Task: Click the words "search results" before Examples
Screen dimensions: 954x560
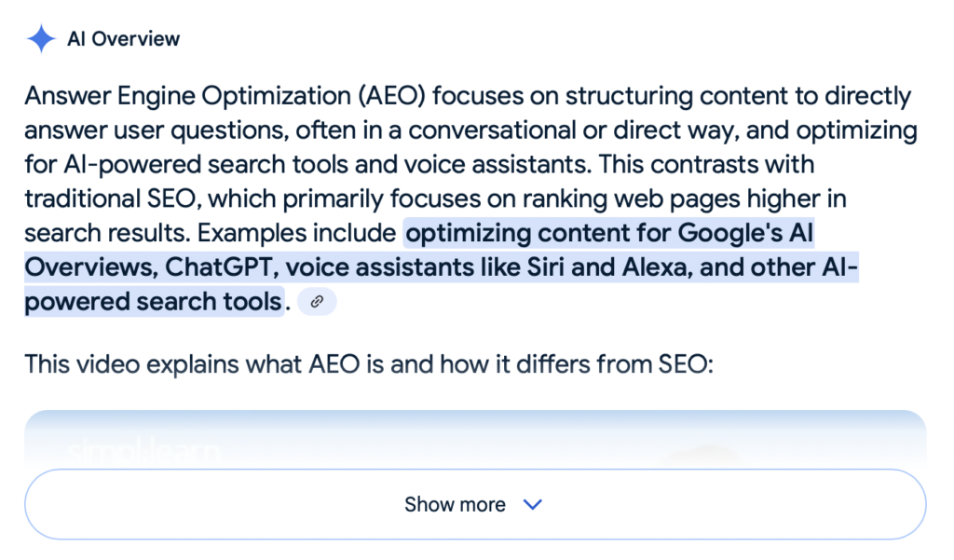Action: point(105,232)
